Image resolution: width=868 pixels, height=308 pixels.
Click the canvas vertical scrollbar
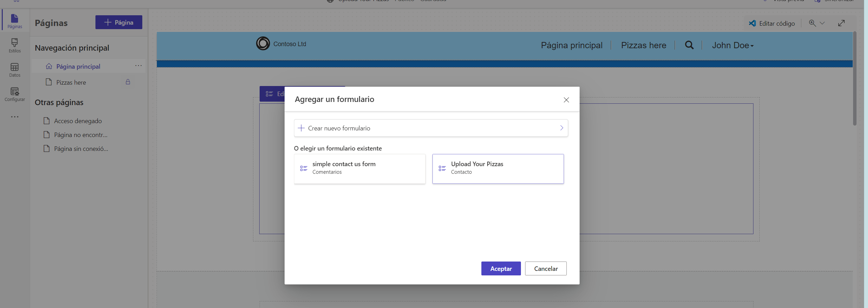pos(854,79)
